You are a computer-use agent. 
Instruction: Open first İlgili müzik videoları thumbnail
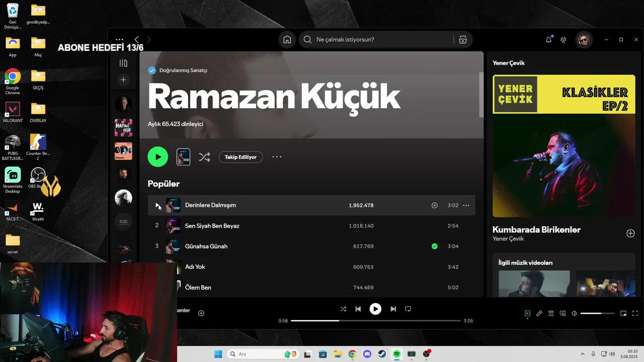(534, 284)
